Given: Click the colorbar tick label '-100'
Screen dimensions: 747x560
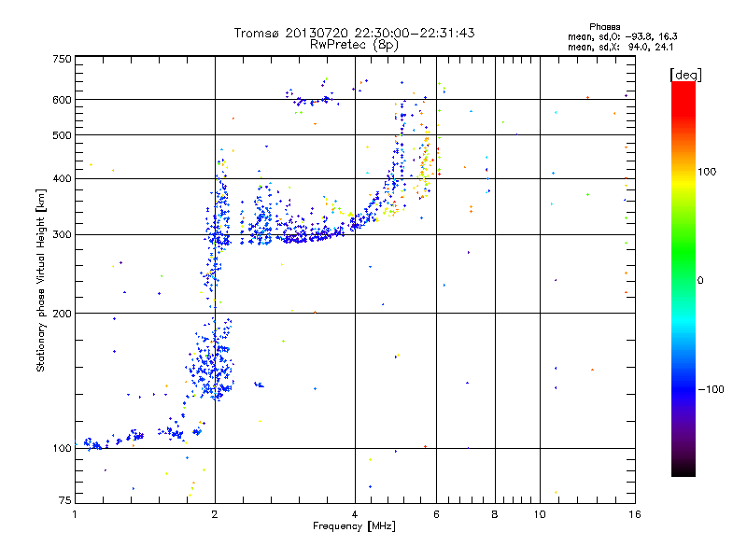Looking at the screenshot, I should [x=711, y=389].
